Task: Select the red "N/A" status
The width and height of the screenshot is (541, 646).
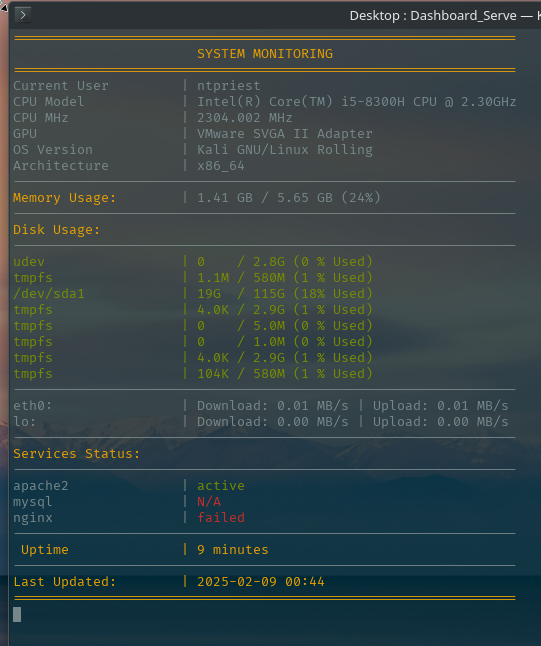Action: pyautogui.click(x=209, y=502)
